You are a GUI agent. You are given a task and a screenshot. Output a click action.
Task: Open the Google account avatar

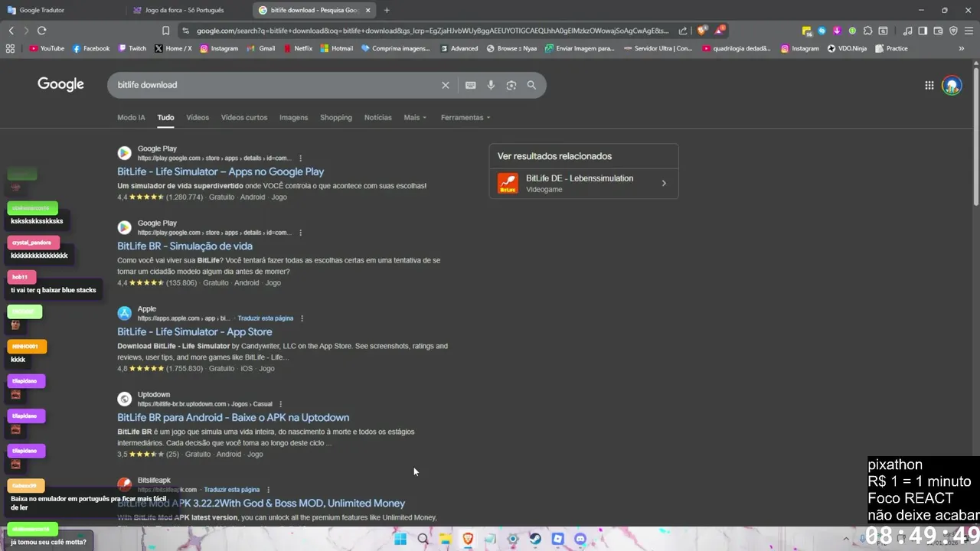click(x=952, y=85)
